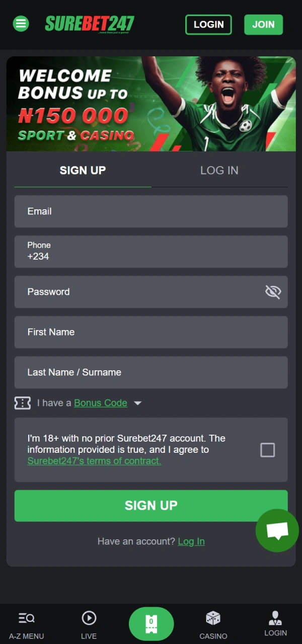
Task: Click the Log In link under sign up
Action: tap(191, 541)
